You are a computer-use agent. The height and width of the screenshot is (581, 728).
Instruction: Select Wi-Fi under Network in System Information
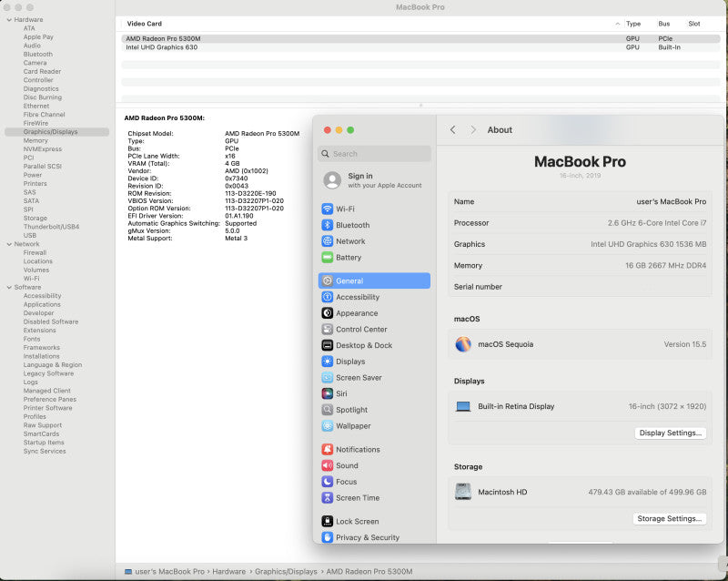(32, 279)
